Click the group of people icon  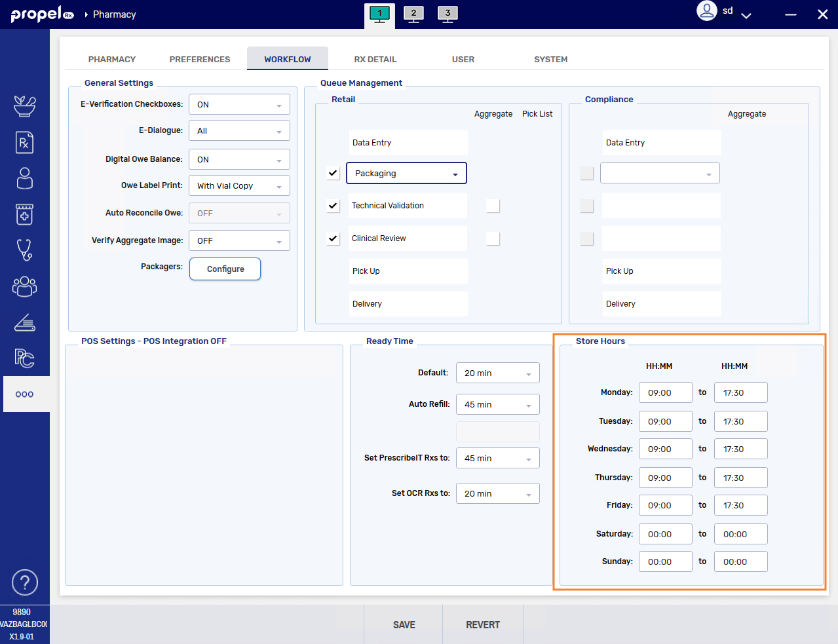pos(24,286)
